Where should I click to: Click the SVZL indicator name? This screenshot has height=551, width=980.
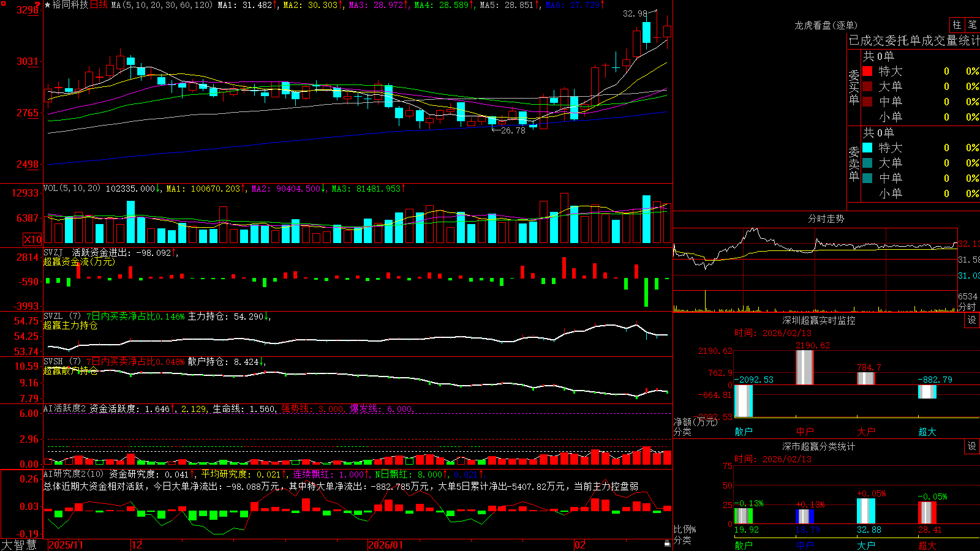point(53,317)
